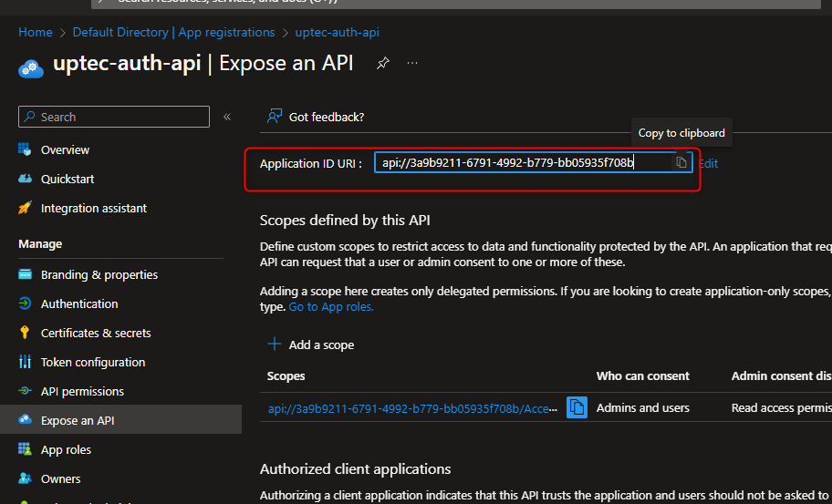The height and width of the screenshot is (504, 832).
Task: Copy Application ID URI to clipboard
Action: click(681, 162)
